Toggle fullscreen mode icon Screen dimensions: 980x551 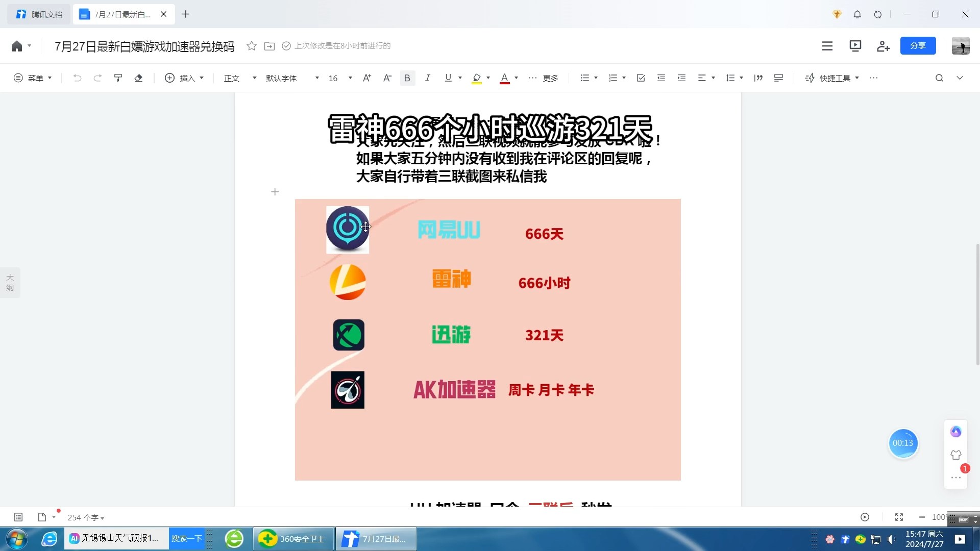(899, 517)
